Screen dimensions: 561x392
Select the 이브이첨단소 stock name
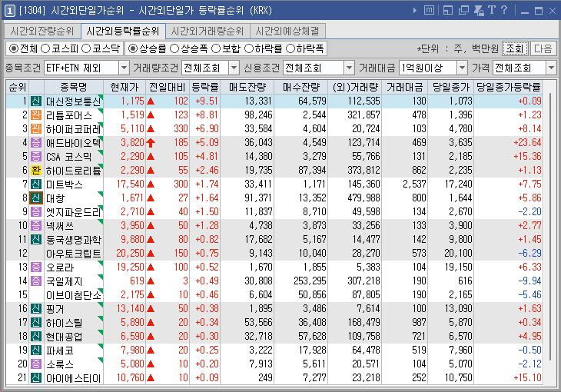coord(73,295)
